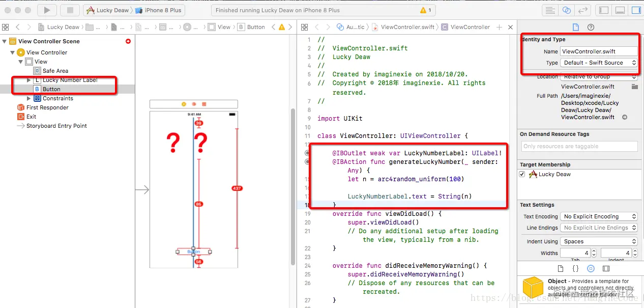This screenshot has width=644, height=308.
Task: Toggle the Debug area
Action: pos(620,10)
